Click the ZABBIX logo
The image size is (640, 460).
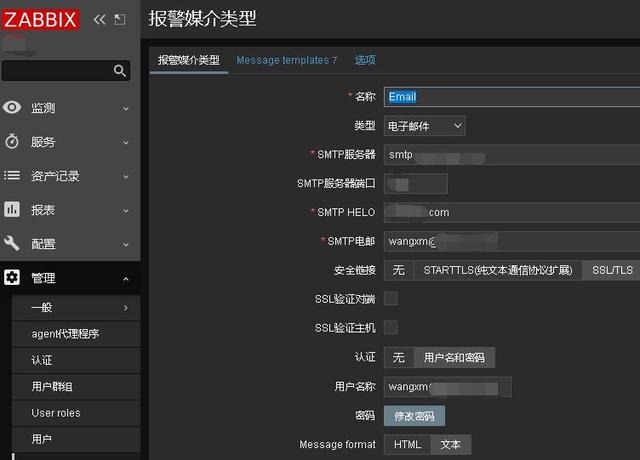(x=40, y=19)
